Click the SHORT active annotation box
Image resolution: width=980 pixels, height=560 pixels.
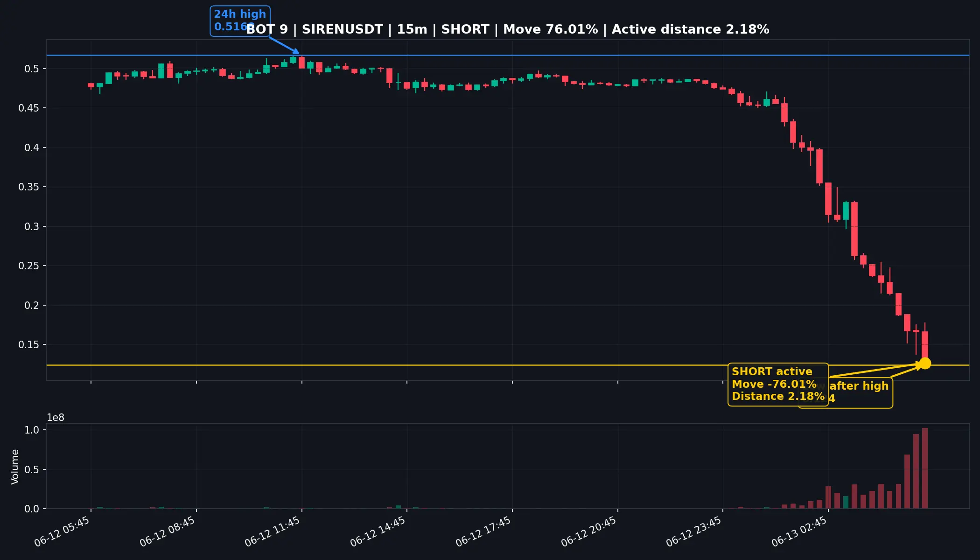(x=778, y=385)
